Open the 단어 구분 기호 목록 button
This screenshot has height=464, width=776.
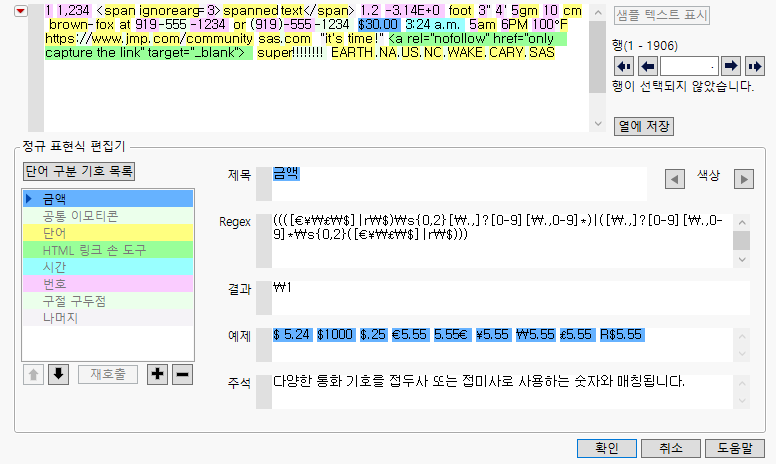(79, 172)
